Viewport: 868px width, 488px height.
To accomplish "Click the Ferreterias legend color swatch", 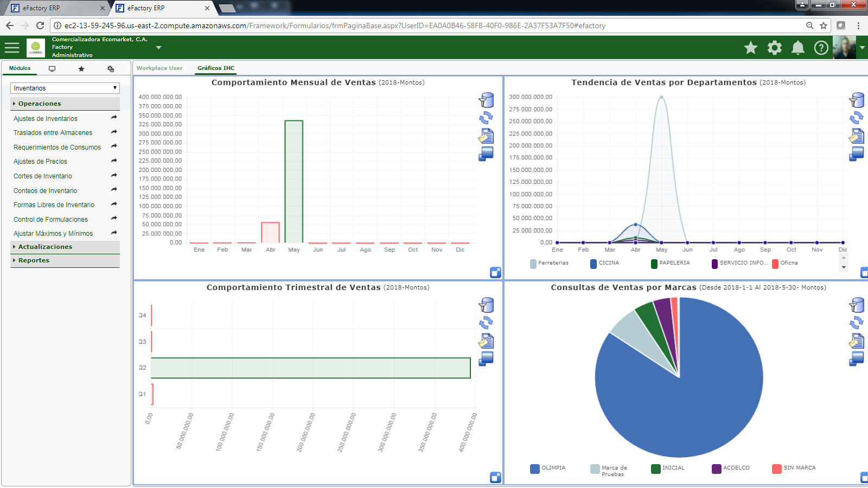I will click(x=533, y=264).
